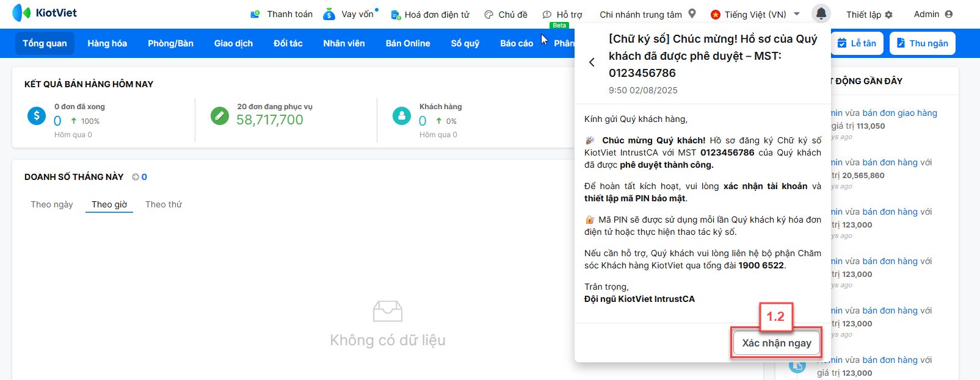Open the Sổ quỹ menu
The width and height of the screenshot is (980, 380).
pos(465,43)
